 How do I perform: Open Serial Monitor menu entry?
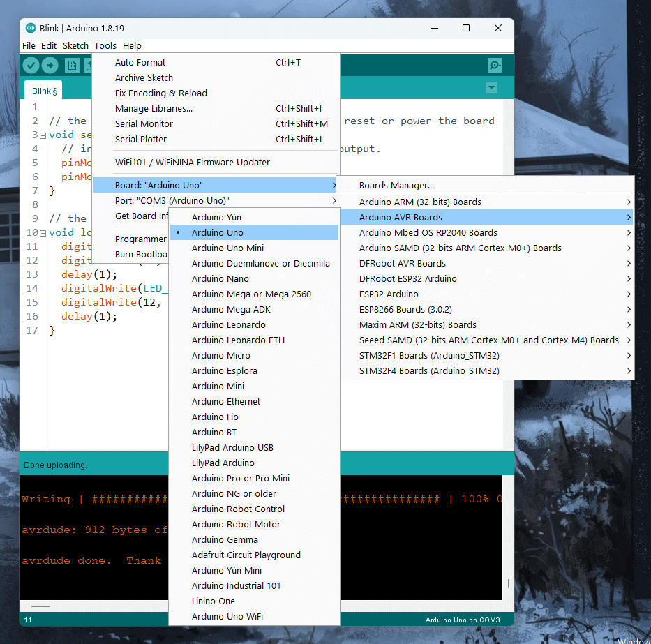coord(216,123)
